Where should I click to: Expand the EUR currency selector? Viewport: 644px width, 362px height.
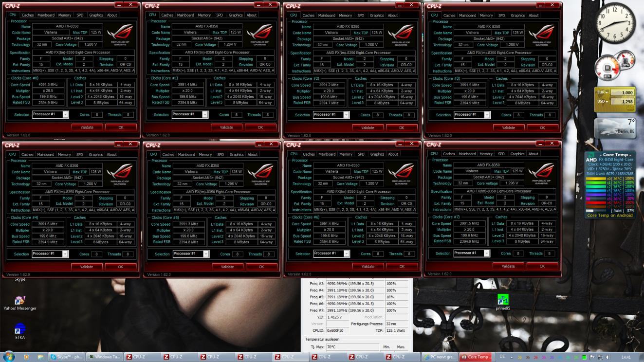(602, 92)
